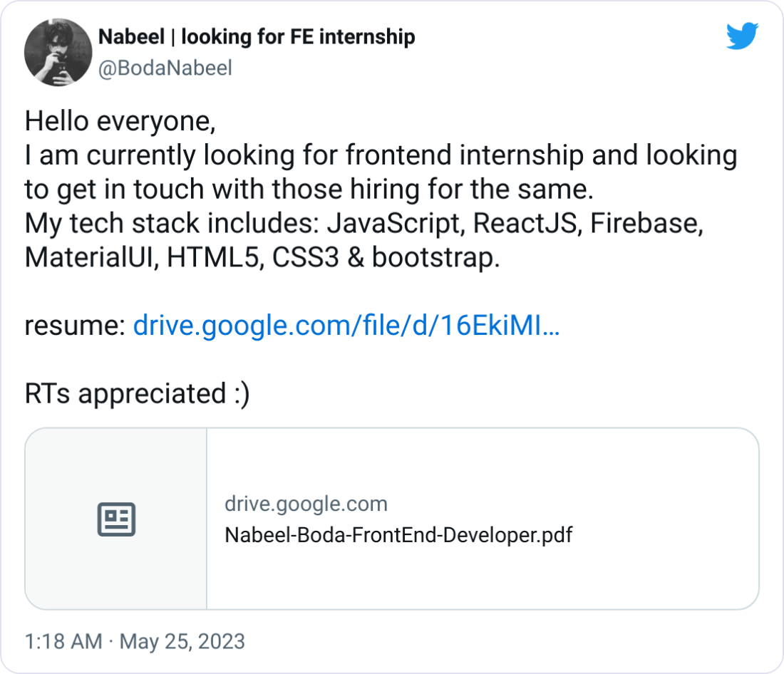Click the tweet timestamp 'May 25, 2023'

[x=183, y=641]
